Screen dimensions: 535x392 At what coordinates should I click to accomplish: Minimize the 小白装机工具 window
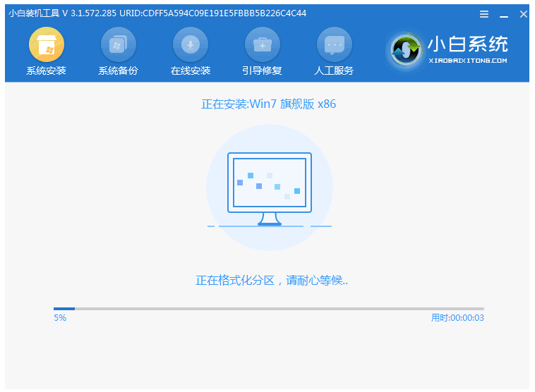(x=504, y=16)
